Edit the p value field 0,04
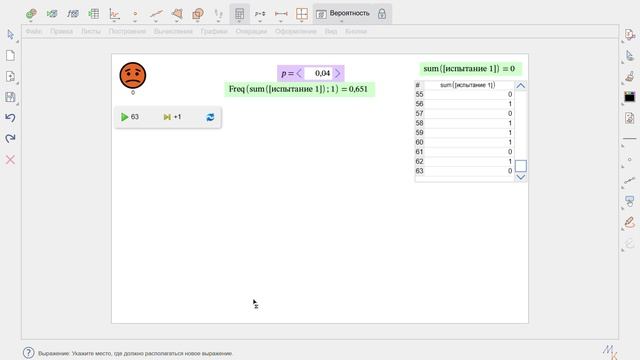The width and height of the screenshot is (640, 360). click(319, 73)
